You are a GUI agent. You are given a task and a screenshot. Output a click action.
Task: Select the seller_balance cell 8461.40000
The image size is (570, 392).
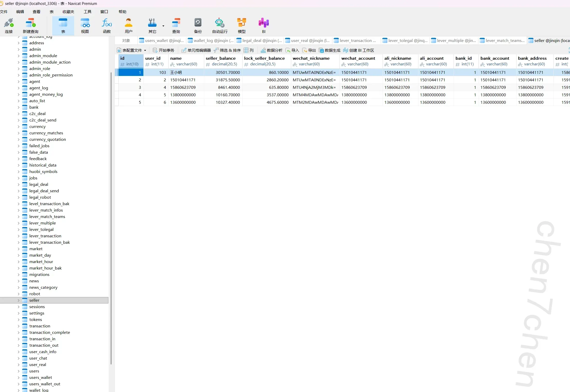point(223,87)
